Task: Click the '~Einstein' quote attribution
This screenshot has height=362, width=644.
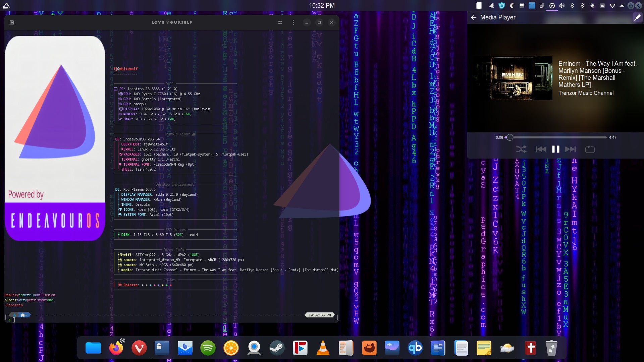Action: [14, 305]
